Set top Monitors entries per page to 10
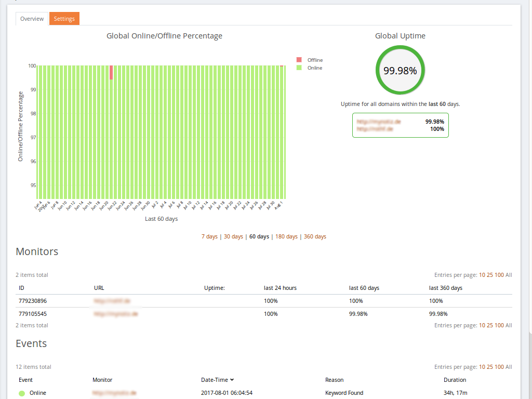Viewport: 532px width, 399px height. 482,275
